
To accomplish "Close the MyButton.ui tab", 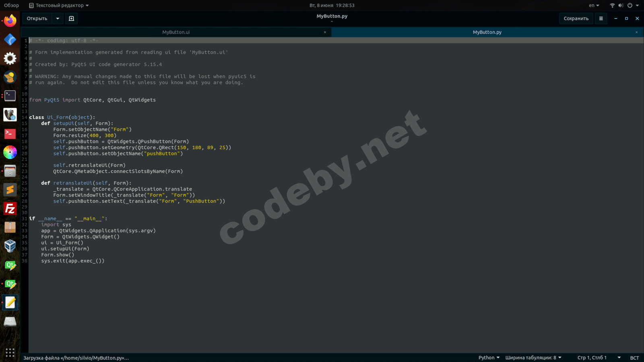I will pyautogui.click(x=325, y=32).
